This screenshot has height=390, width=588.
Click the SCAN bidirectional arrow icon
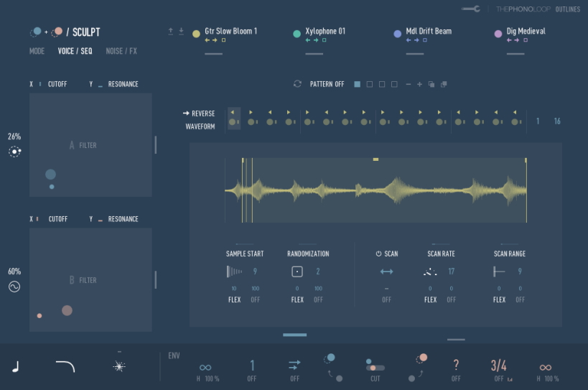tap(387, 271)
